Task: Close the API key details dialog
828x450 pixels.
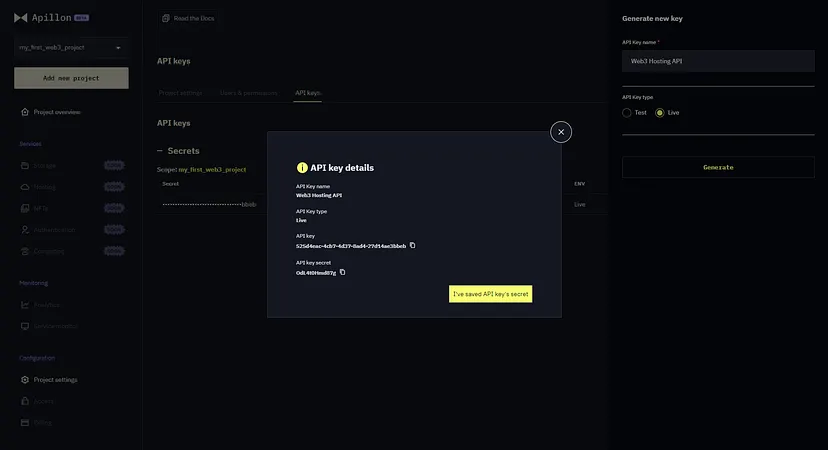Action: click(561, 131)
